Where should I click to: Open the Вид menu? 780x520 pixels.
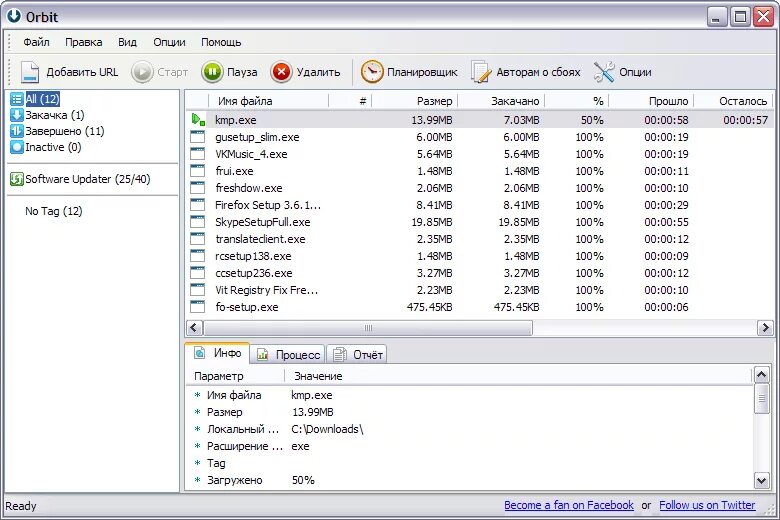pyautogui.click(x=127, y=42)
